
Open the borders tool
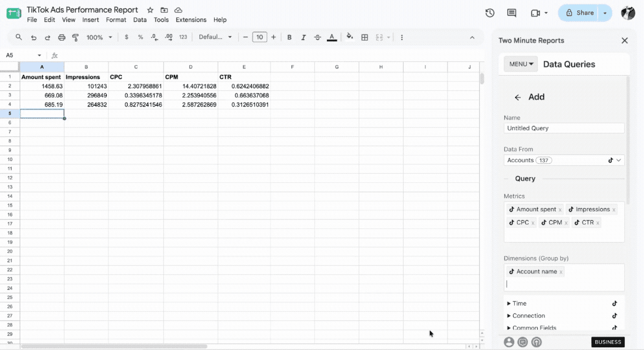[x=364, y=37]
